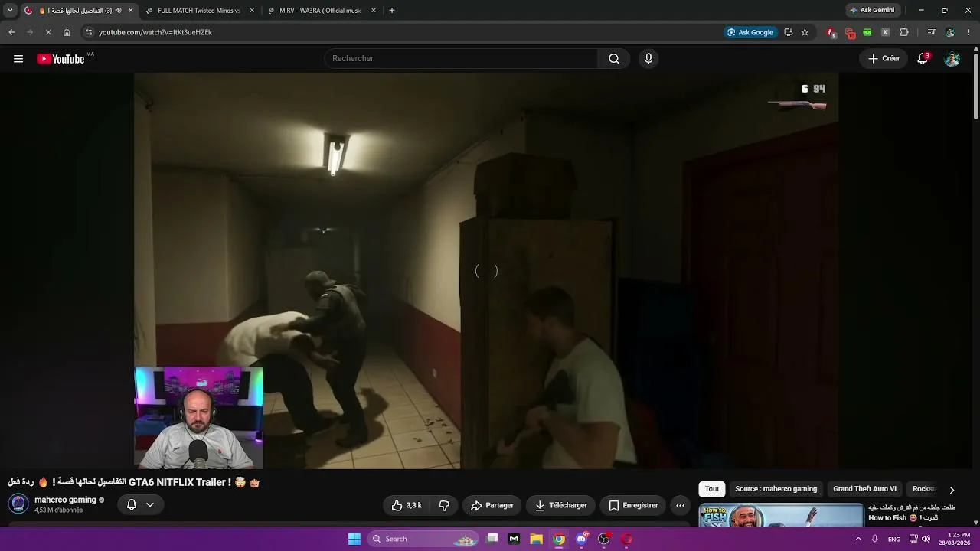Save the video with Enregistrer
Screen dimensions: 980x551
pyautogui.click(x=633, y=505)
